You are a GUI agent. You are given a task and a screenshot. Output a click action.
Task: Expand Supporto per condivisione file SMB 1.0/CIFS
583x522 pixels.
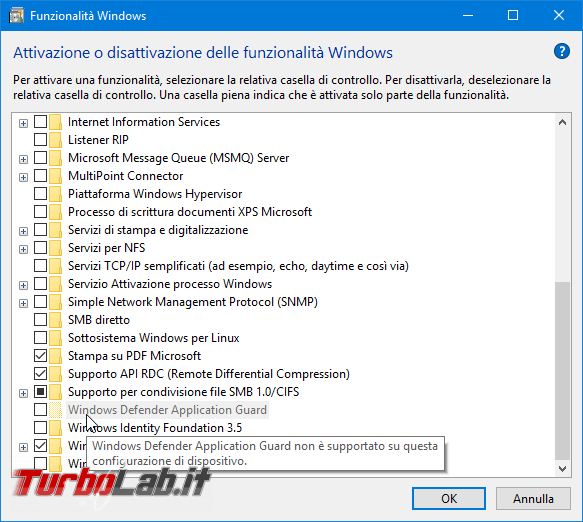tap(23, 393)
